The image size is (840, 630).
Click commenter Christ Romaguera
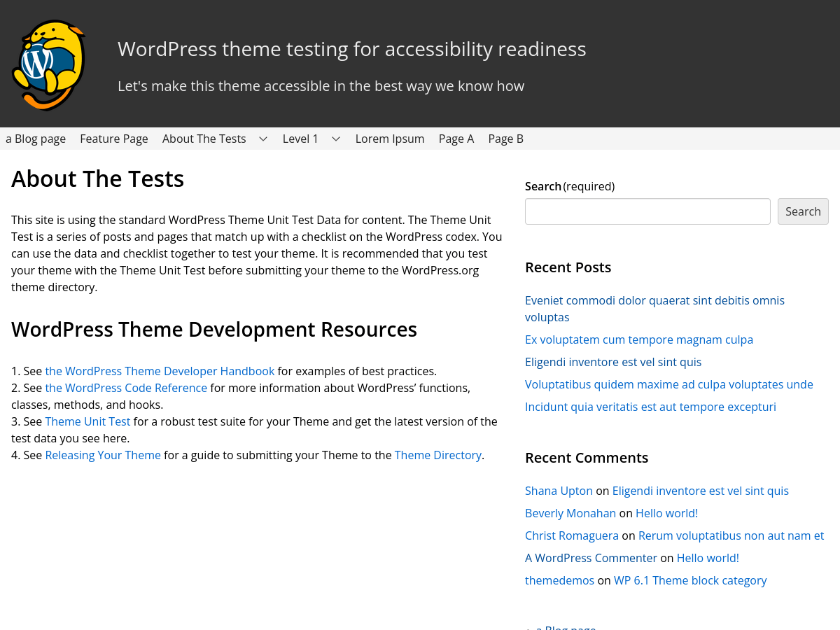click(572, 535)
